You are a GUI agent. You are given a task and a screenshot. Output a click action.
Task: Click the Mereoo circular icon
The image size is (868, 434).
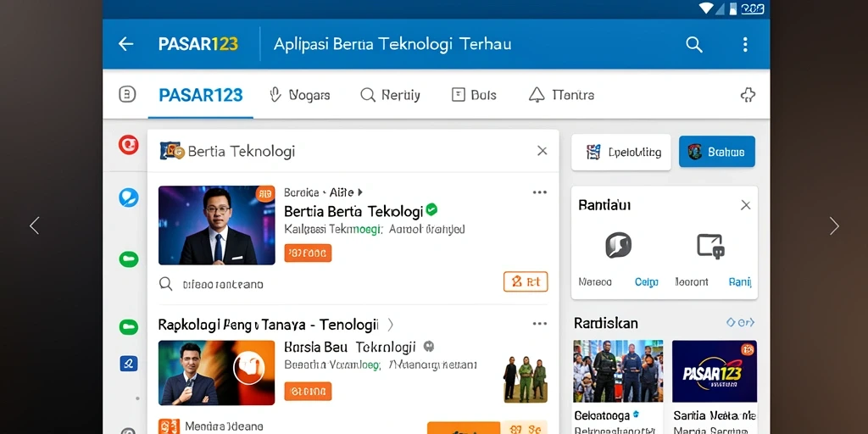[618, 245]
